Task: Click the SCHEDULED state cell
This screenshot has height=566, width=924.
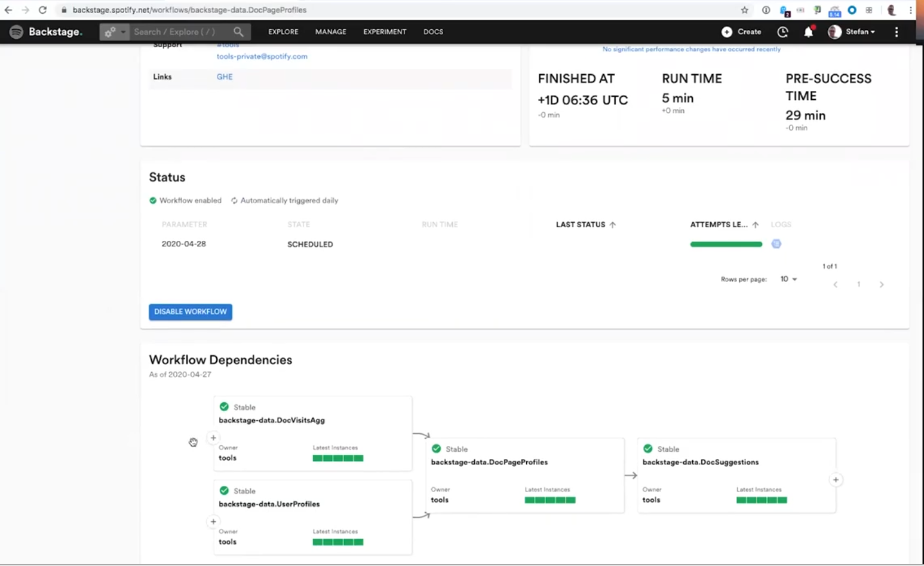Action: pos(310,244)
